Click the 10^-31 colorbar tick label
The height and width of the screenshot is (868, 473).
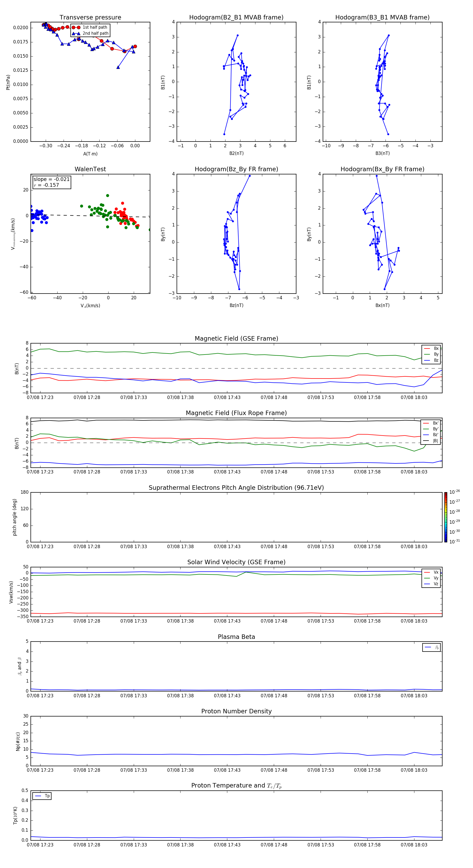[455, 542]
